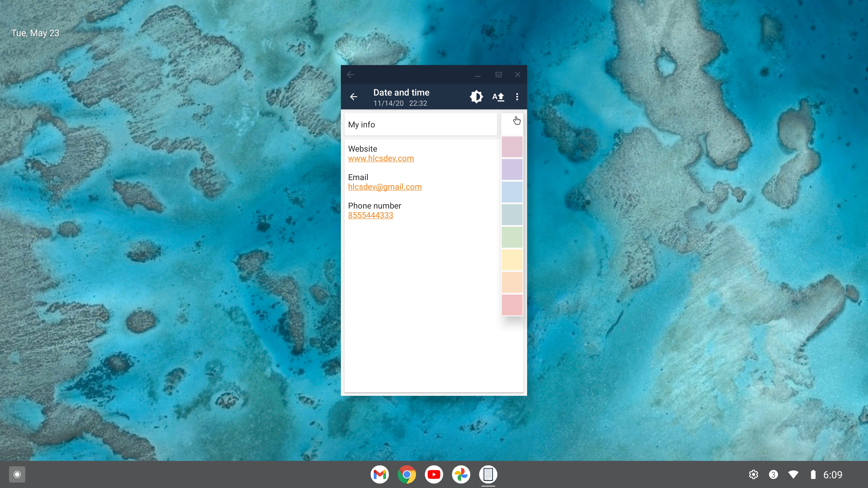The image size is (868, 488).
Task: Select the purple note color swatch
Action: coord(512,169)
